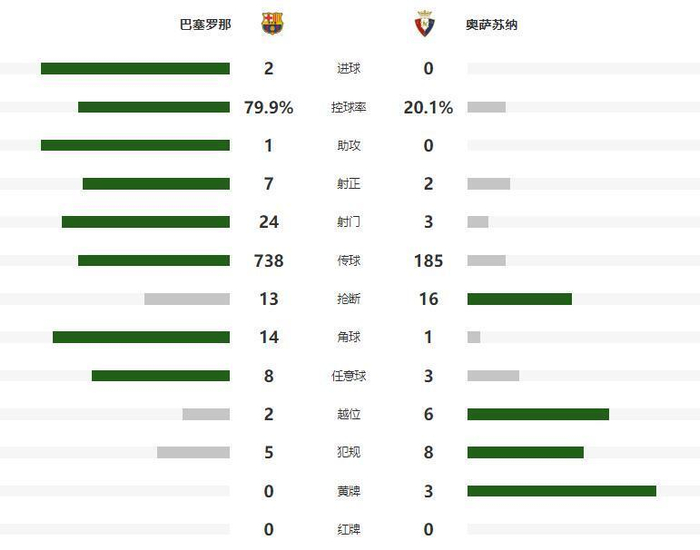
Task: Click the 传球 stat label
Action: pyautogui.click(x=349, y=261)
